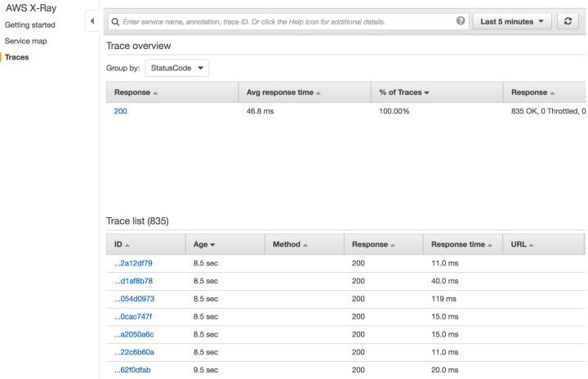Open trace ...a2050a6c
The image size is (588, 379).
tap(134, 334)
